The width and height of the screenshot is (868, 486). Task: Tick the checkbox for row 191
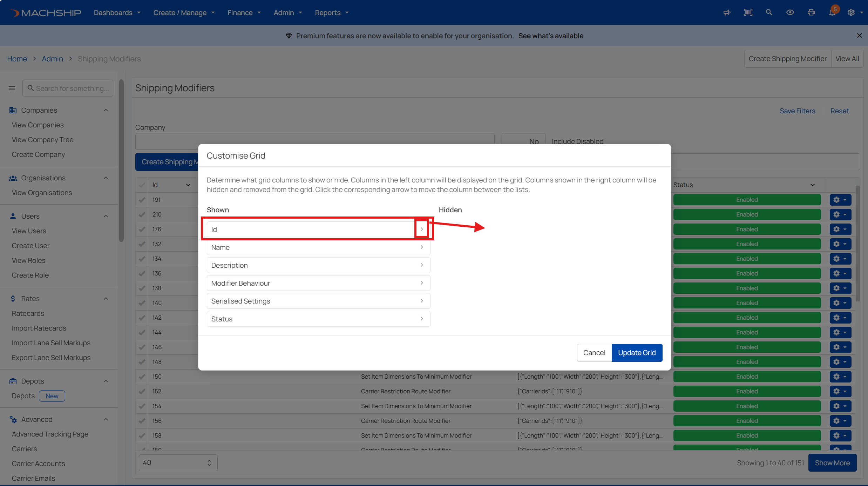click(x=142, y=200)
